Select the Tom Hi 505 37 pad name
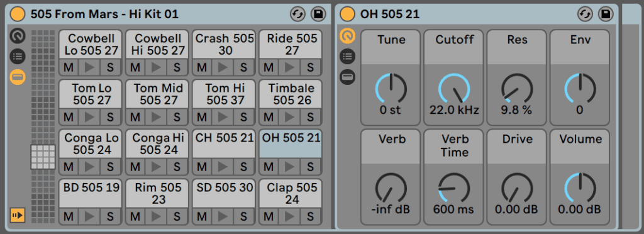Screen dimensions: 644x234 point(224,94)
